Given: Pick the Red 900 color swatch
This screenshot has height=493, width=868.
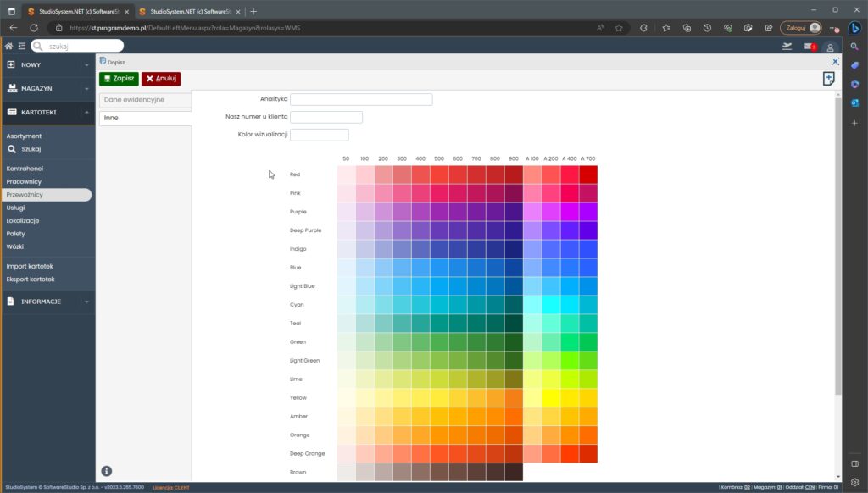Looking at the screenshot, I should (514, 174).
